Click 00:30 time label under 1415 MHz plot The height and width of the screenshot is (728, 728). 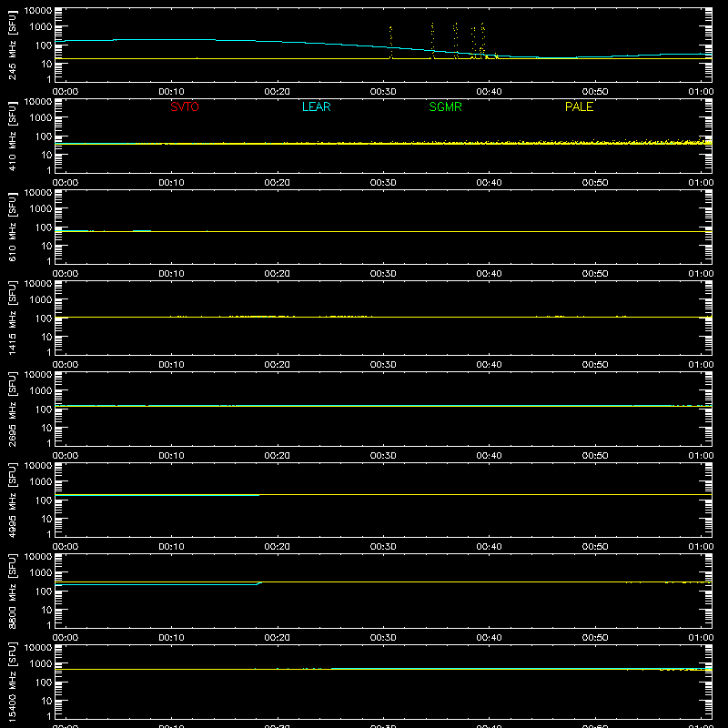pyautogui.click(x=383, y=365)
